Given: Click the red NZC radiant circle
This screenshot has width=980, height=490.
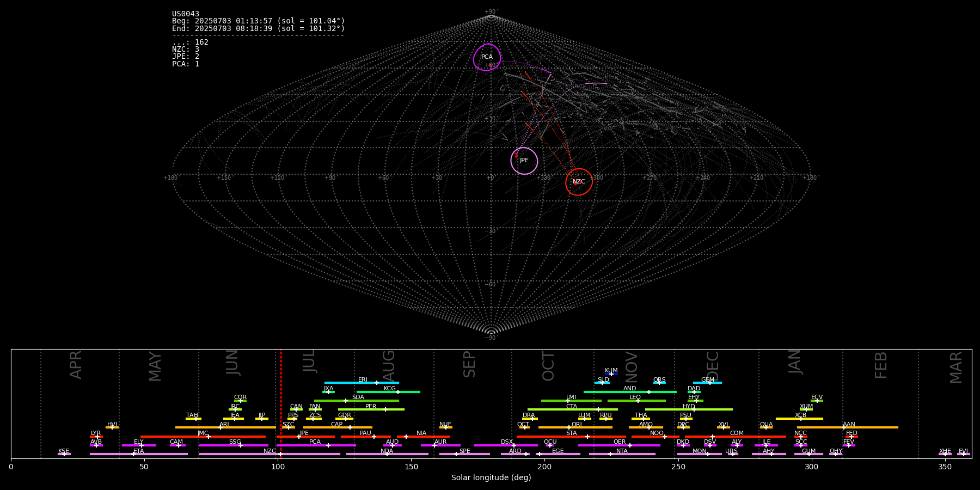Looking at the screenshot, I should 579,182.
